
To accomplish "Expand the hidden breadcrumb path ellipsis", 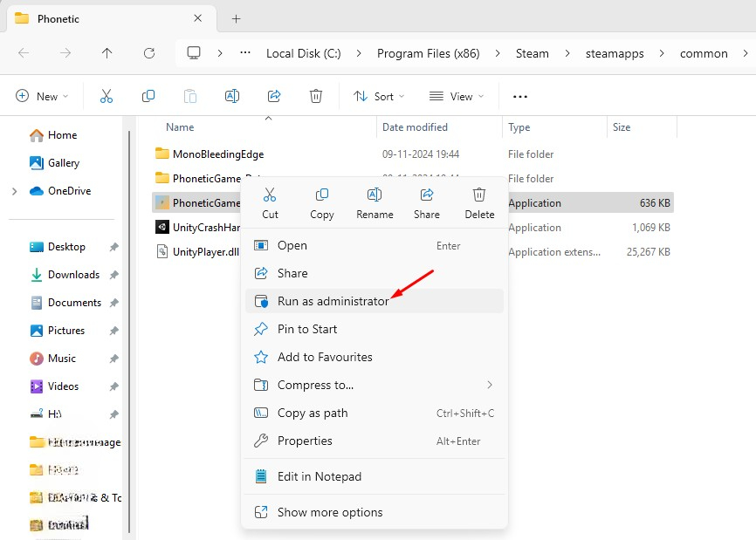I will pyautogui.click(x=245, y=52).
